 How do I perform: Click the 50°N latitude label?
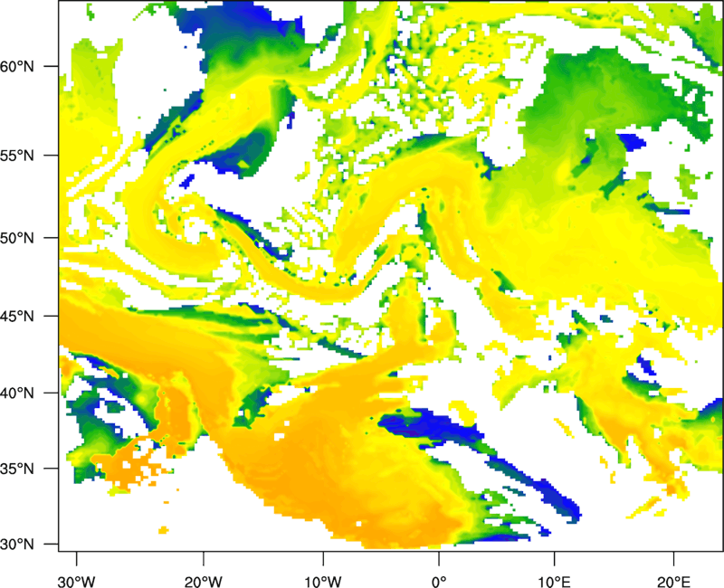(17, 238)
